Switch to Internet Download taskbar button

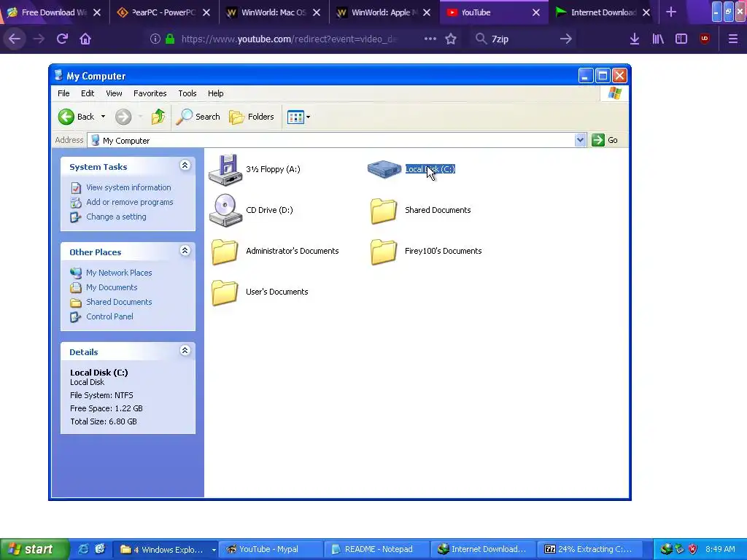coord(483,550)
